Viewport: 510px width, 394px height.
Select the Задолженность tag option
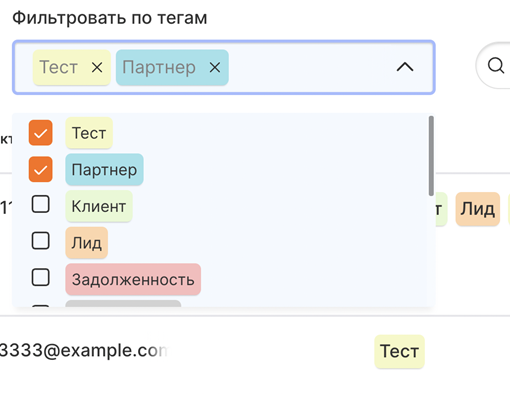(133, 280)
